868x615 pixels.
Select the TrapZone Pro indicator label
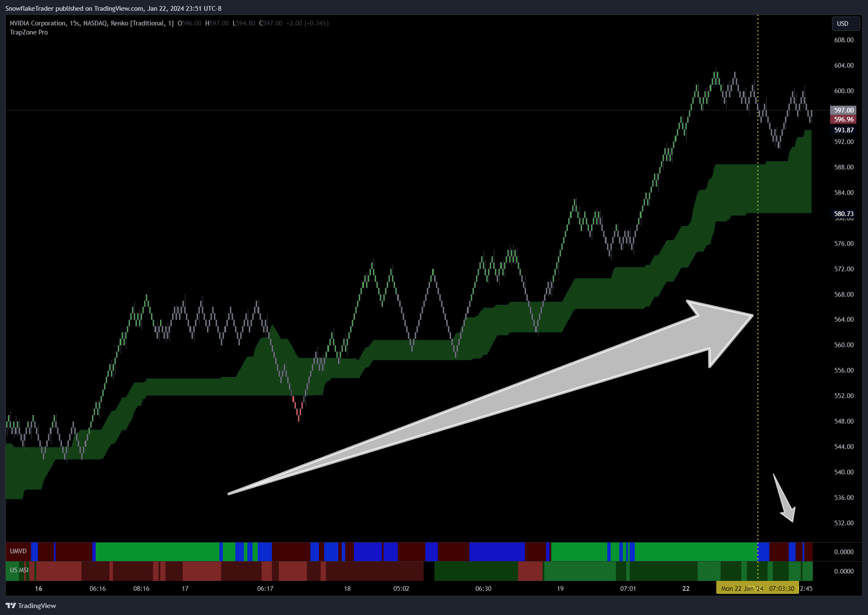point(29,32)
